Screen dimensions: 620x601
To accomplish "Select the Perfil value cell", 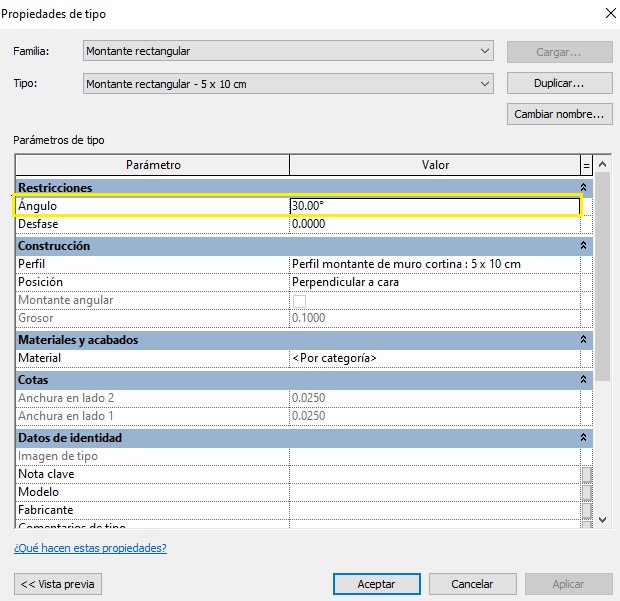I will click(434, 264).
